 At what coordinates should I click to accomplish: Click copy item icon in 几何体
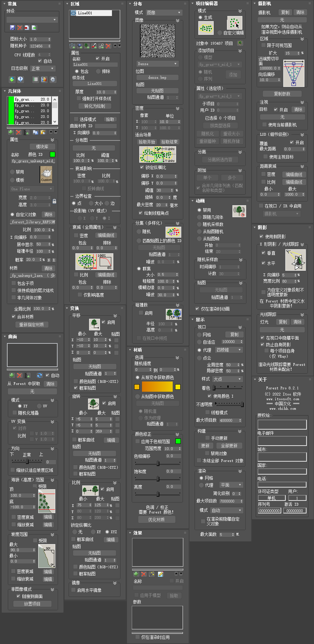(x=35, y=132)
